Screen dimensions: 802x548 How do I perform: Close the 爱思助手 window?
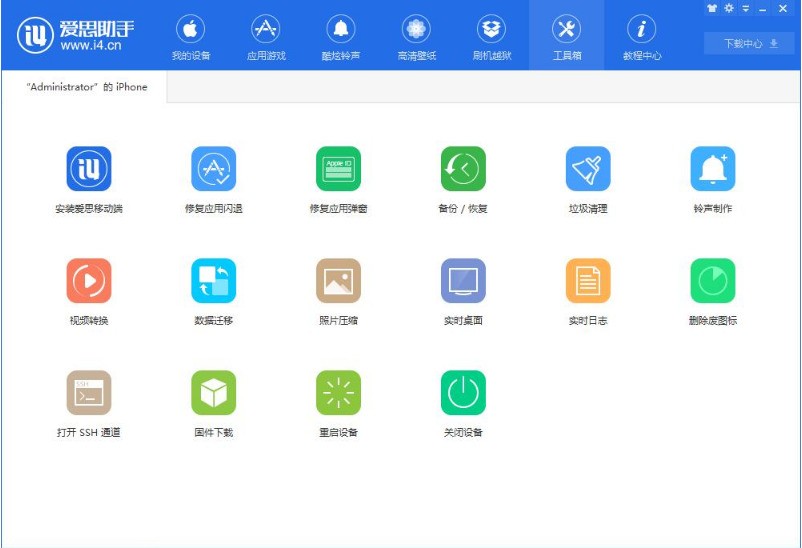click(783, 8)
